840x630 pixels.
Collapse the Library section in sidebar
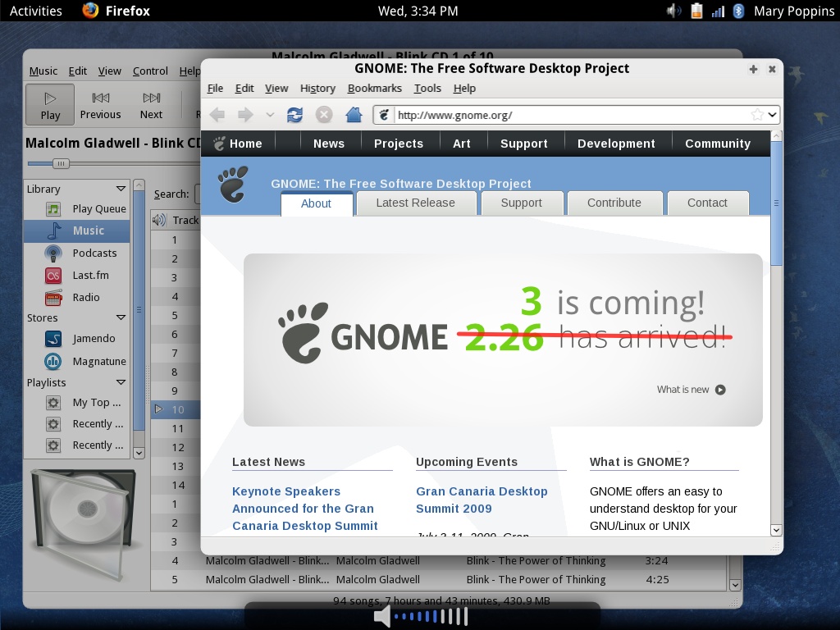pyautogui.click(x=121, y=189)
